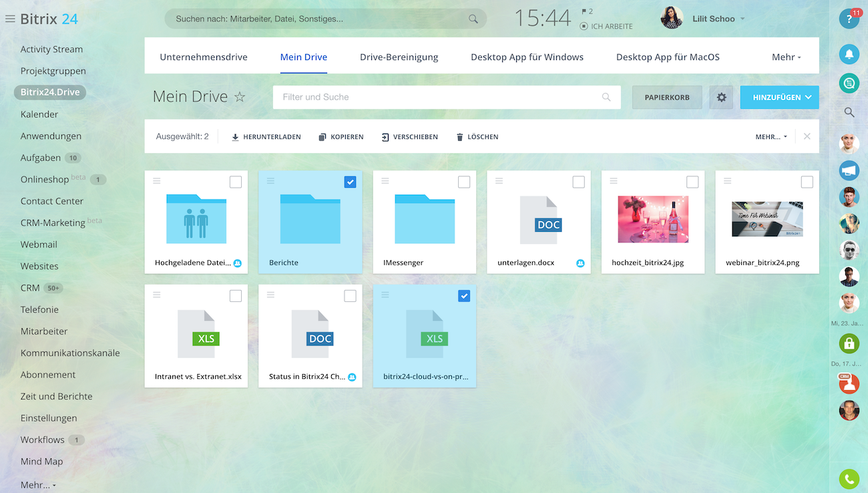868x493 pixels.
Task: Click the Filter und Suche field
Action: (447, 97)
